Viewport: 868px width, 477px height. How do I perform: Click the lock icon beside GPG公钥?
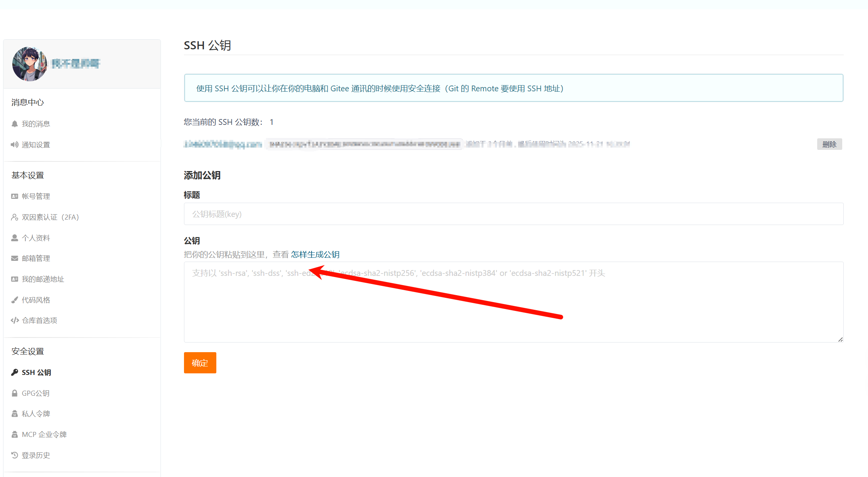(x=15, y=393)
